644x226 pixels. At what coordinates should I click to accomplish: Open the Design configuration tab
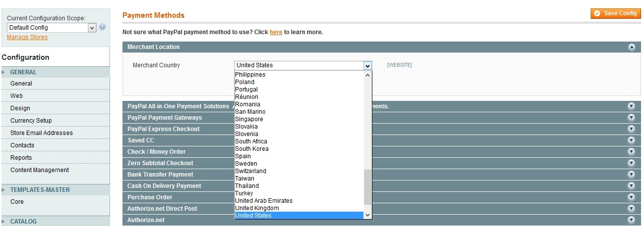(55, 108)
